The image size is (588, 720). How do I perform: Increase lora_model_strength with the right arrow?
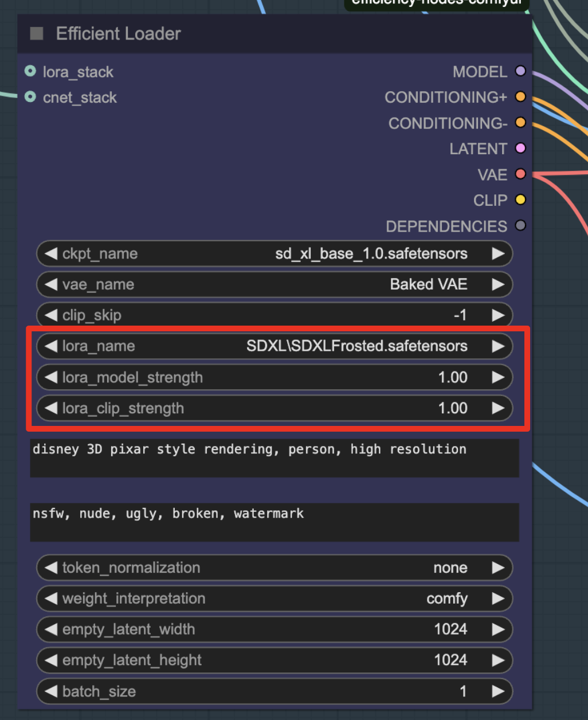coord(497,377)
